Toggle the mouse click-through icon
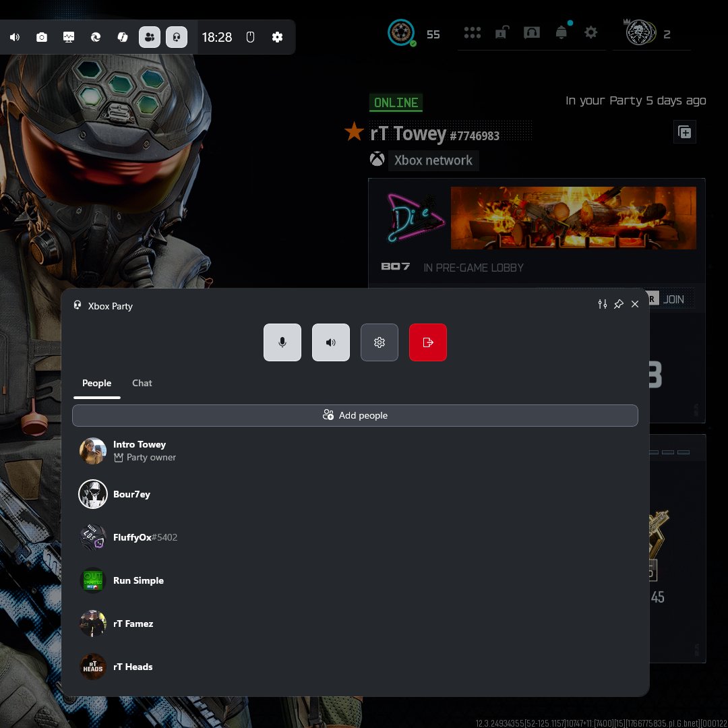Image resolution: width=728 pixels, height=728 pixels. [x=250, y=37]
